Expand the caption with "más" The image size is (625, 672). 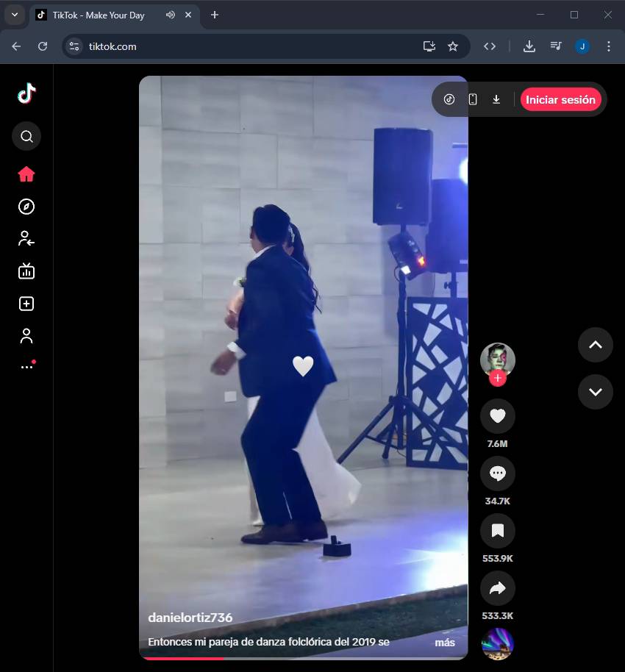tap(444, 643)
